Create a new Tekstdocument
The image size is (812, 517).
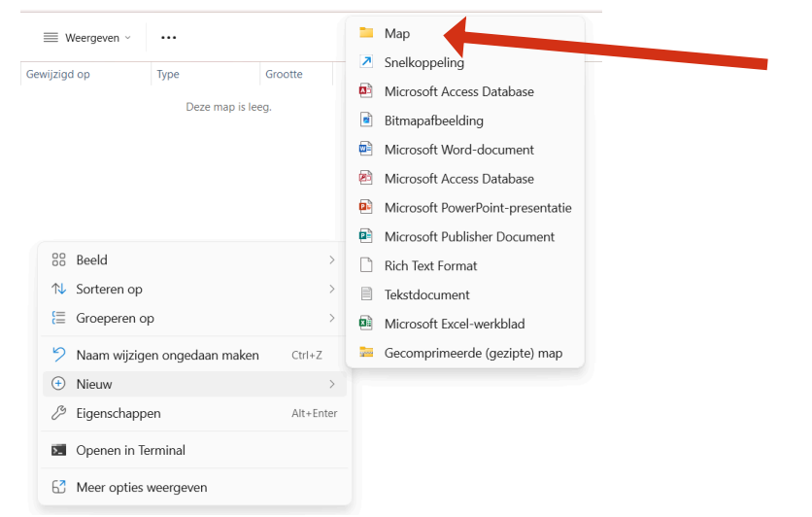(x=426, y=294)
